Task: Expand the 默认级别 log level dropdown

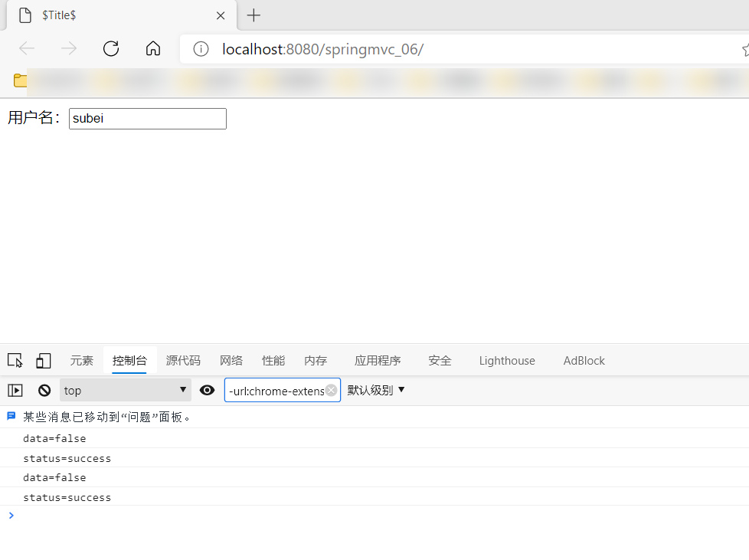Action: (x=376, y=391)
